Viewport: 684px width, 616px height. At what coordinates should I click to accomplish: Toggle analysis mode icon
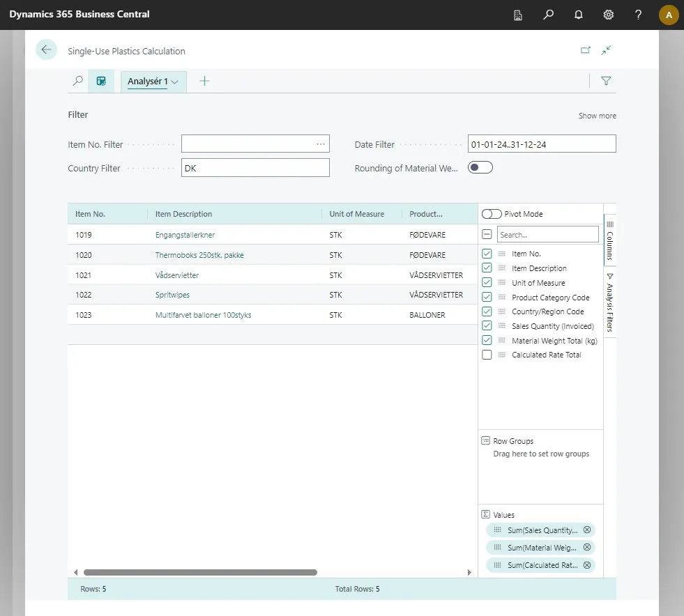(x=101, y=81)
